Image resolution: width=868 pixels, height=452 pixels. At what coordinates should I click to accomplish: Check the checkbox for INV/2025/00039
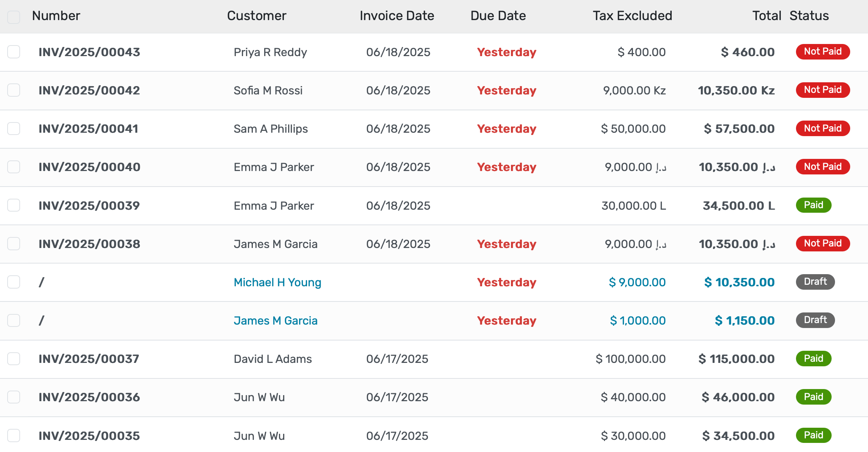click(14, 205)
